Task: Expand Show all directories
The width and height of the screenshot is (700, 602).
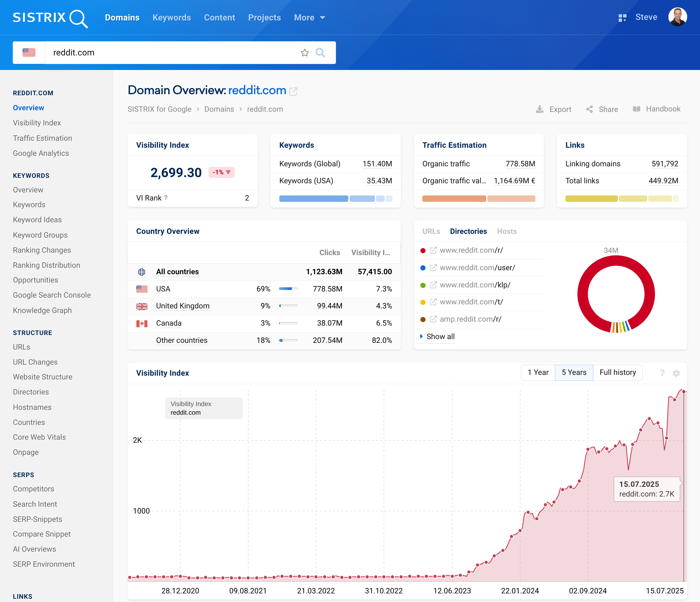Action: pos(437,337)
